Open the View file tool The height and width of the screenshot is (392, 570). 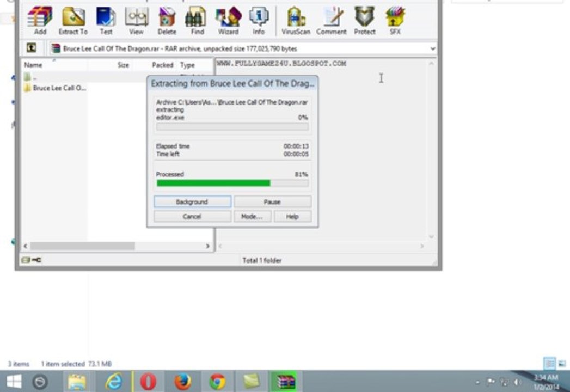136,21
